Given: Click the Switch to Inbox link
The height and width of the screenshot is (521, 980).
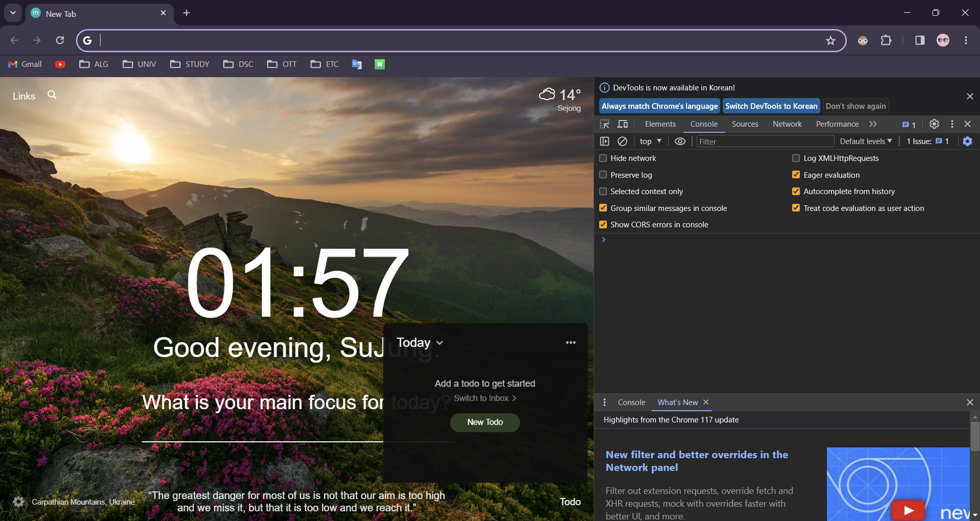Looking at the screenshot, I should pyautogui.click(x=485, y=398).
